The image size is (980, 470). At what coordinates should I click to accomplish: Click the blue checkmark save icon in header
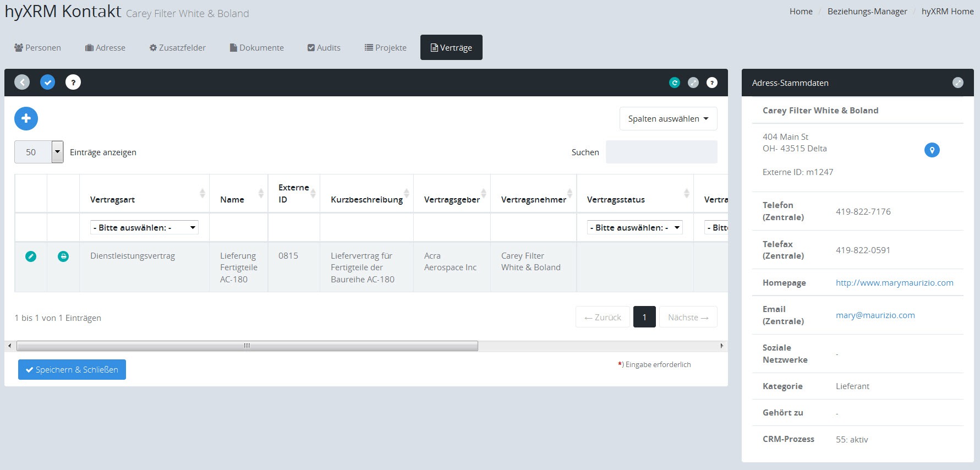[x=48, y=82]
